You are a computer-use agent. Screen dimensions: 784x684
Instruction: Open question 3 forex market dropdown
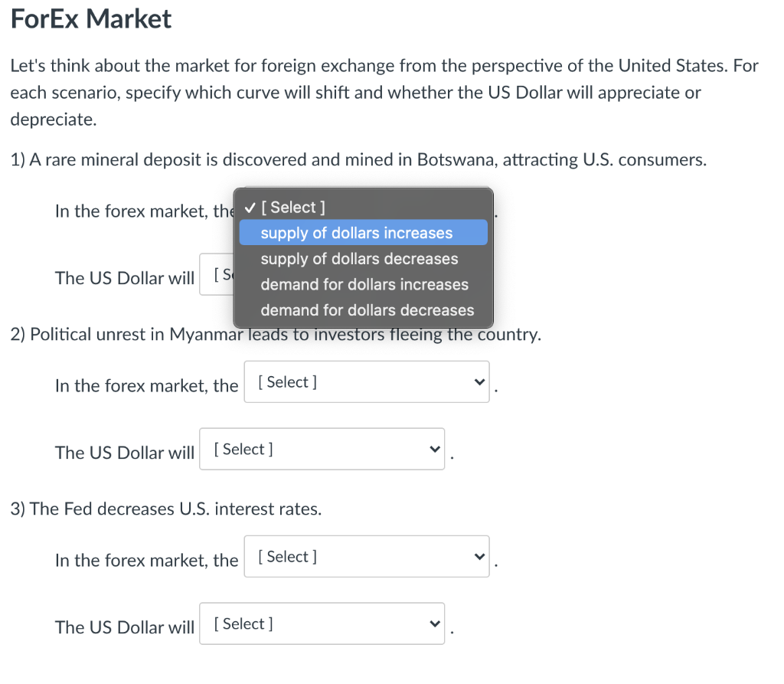coord(366,556)
